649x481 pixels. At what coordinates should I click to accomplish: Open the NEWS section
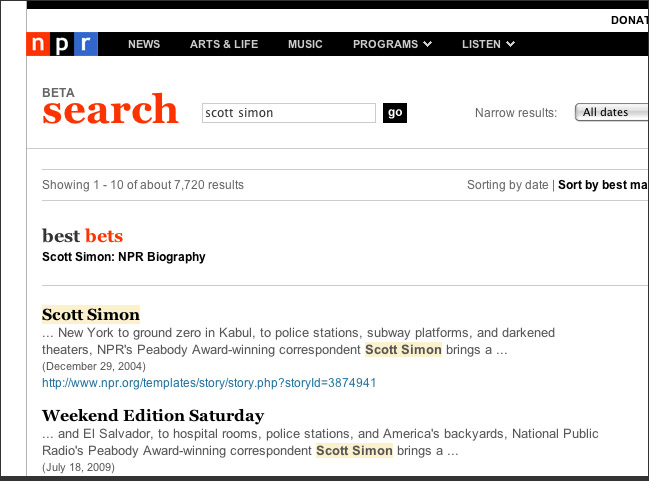(x=144, y=44)
